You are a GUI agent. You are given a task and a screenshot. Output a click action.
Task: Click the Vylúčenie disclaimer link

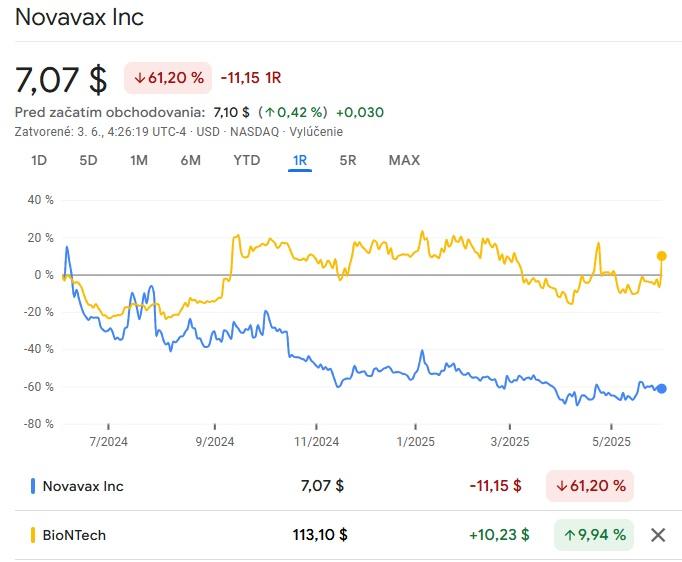coord(316,132)
